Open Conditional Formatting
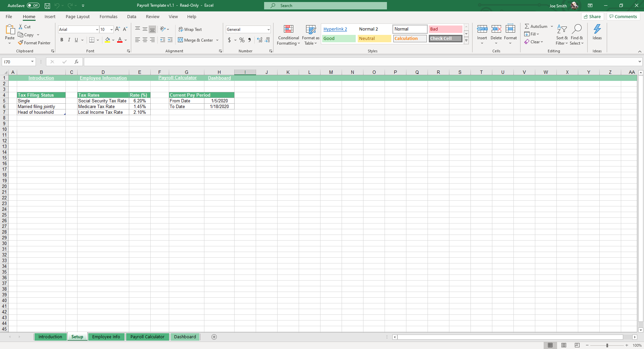 point(288,35)
